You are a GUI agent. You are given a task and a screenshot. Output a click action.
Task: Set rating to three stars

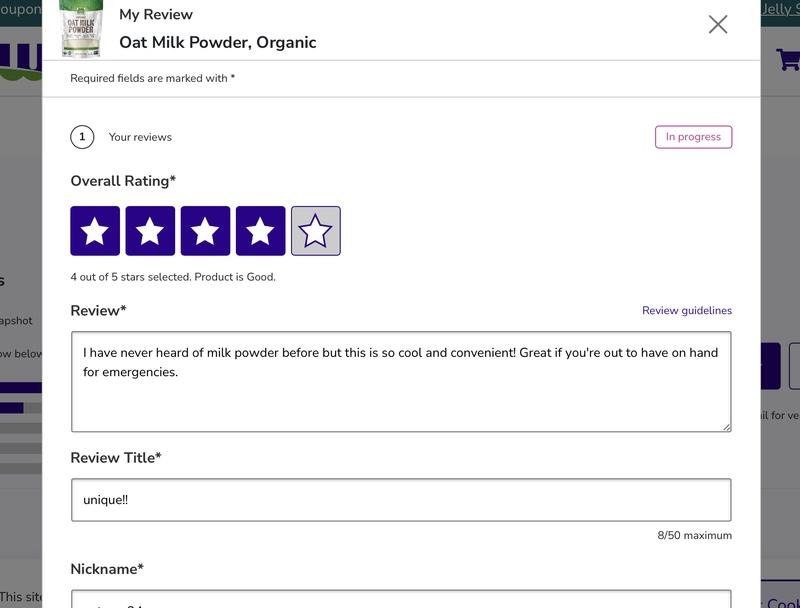[x=205, y=231]
